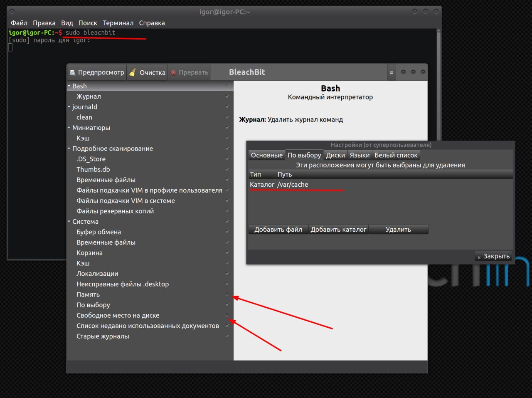532x398 pixels.
Task: Click the Очистка button
Action: click(147, 72)
